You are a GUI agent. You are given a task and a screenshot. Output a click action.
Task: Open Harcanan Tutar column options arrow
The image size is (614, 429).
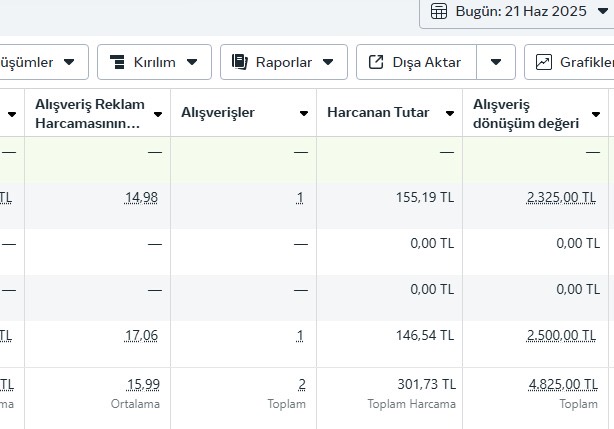coord(450,114)
